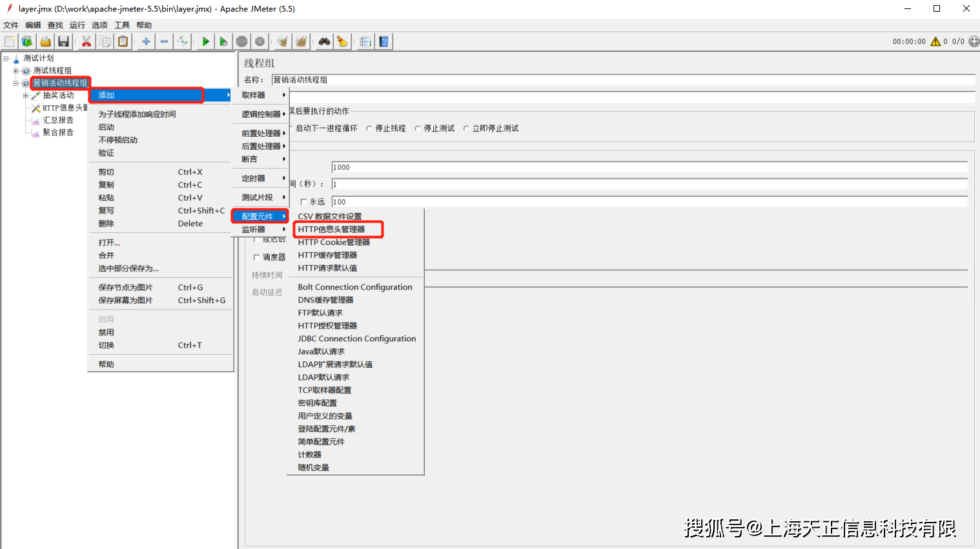The image size is (980, 549).
Task: Click the Stop test icon
Action: point(241,41)
